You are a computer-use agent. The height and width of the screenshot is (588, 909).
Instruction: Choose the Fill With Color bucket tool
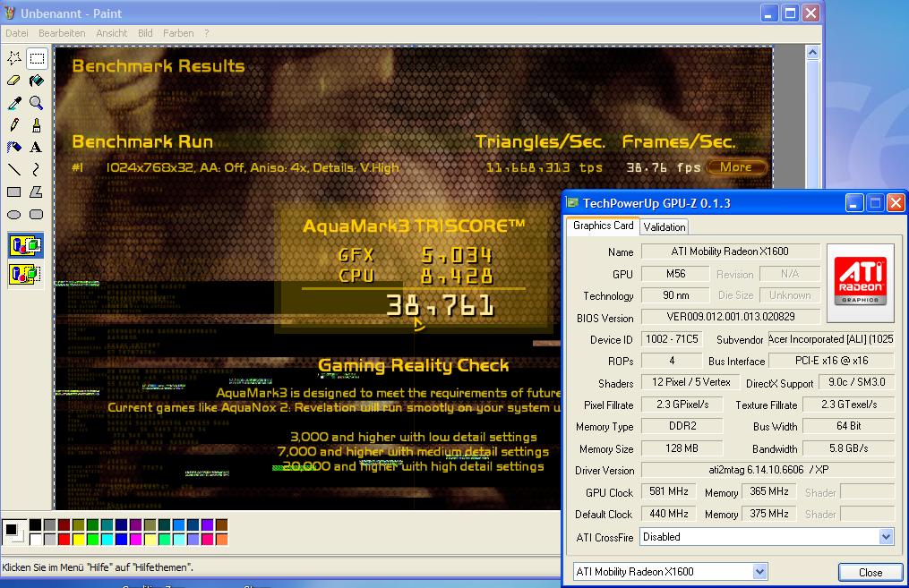click(x=37, y=81)
